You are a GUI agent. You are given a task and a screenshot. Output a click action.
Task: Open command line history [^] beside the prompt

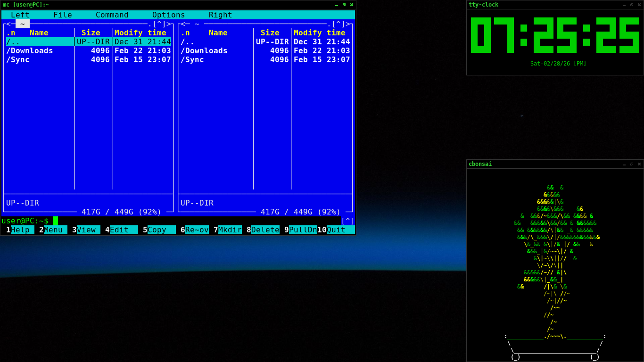[x=348, y=221]
